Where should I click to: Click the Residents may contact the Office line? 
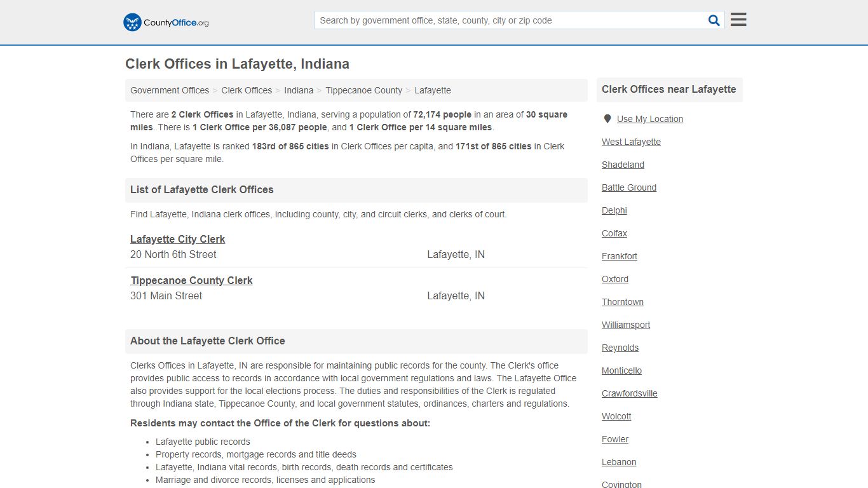tap(280, 423)
